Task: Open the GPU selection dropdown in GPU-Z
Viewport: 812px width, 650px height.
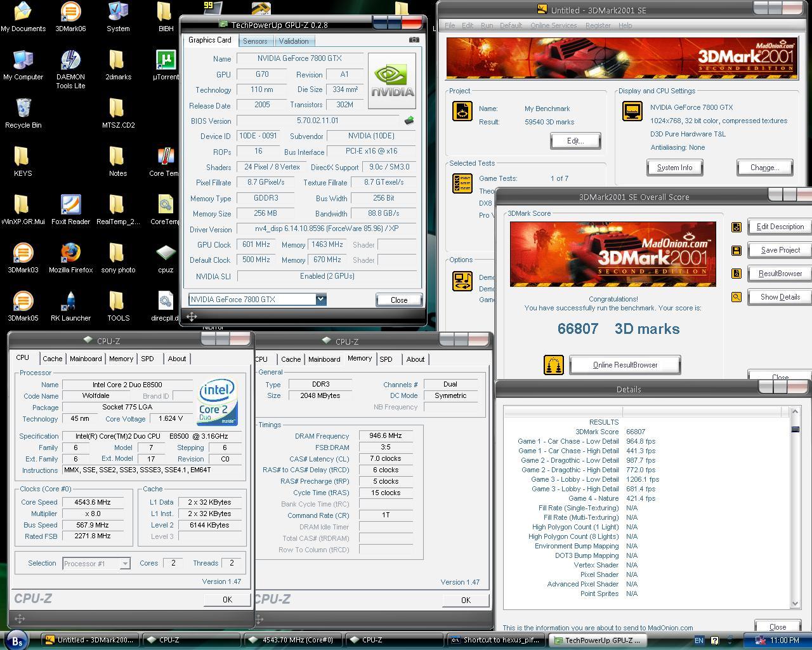Action: click(320, 300)
